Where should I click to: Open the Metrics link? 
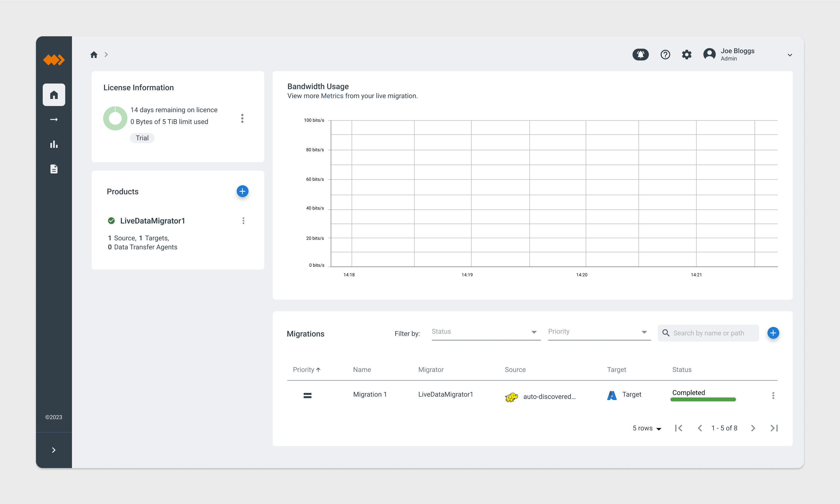click(x=332, y=96)
